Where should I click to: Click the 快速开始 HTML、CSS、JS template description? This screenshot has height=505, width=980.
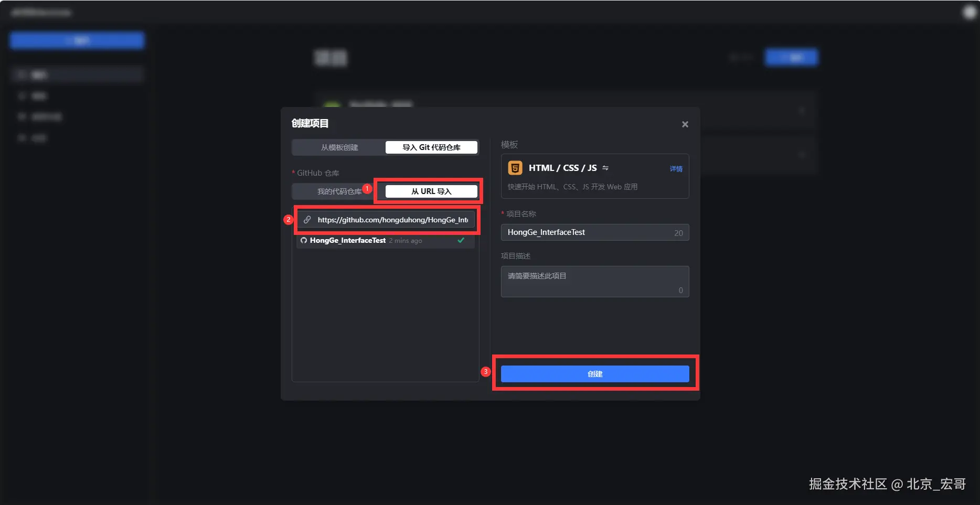point(573,187)
